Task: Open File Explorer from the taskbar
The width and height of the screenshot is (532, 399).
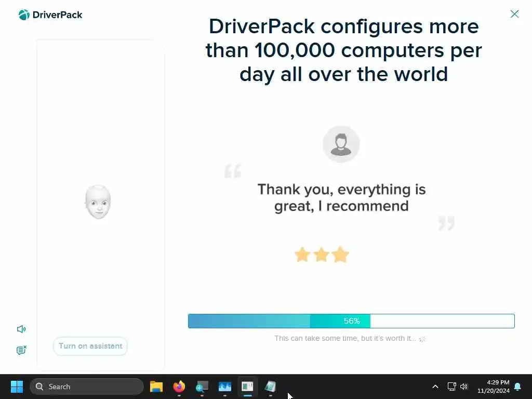Action: tap(156, 387)
